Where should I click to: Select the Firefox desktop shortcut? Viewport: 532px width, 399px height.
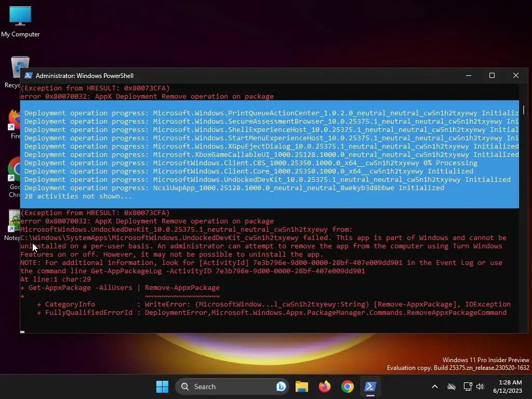point(14,124)
